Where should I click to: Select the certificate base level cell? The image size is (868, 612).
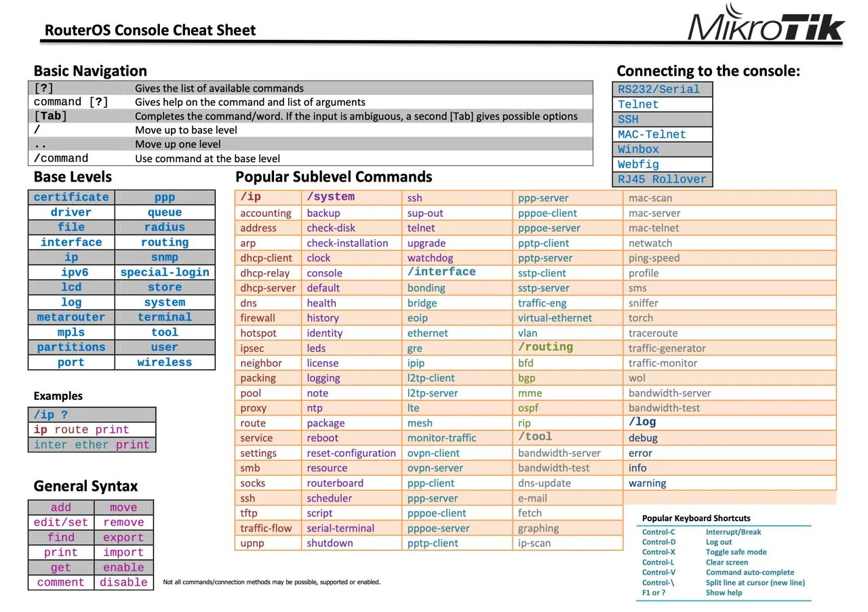point(71,197)
